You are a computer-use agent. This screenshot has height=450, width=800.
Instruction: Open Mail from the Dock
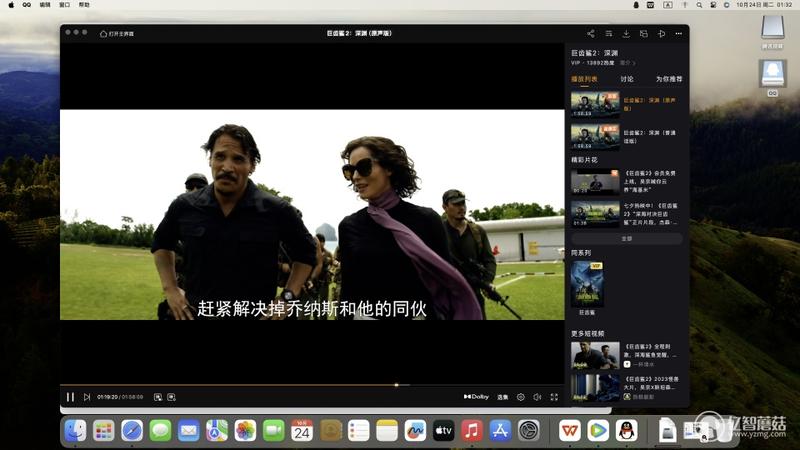[x=188, y=431]
